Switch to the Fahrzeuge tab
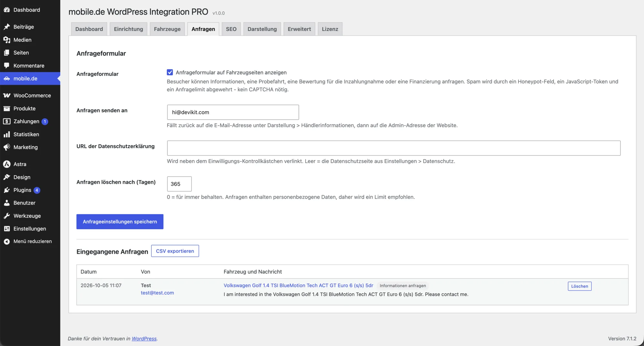The height and width of the screenshot is (346, 644). point(167,29)
